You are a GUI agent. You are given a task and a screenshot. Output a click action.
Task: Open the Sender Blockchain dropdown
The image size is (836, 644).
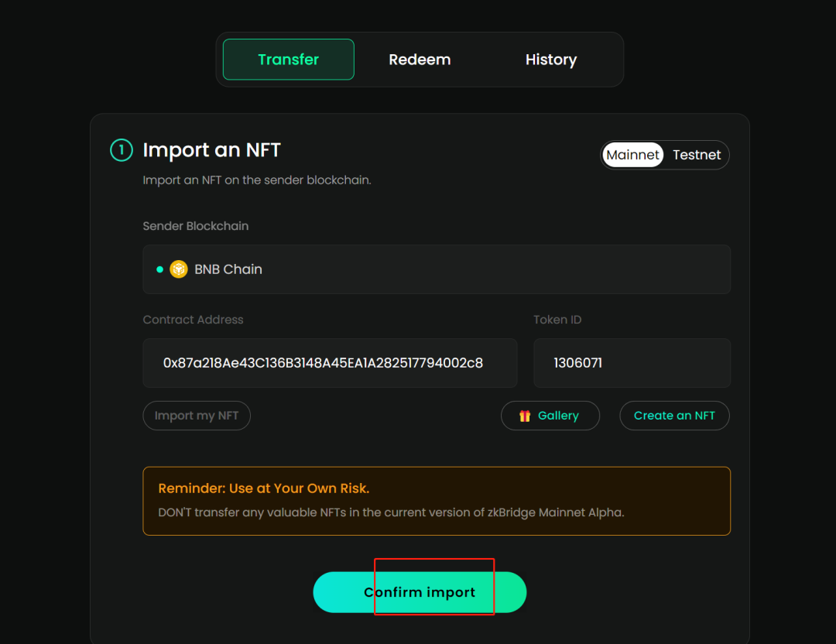(436, 269)
